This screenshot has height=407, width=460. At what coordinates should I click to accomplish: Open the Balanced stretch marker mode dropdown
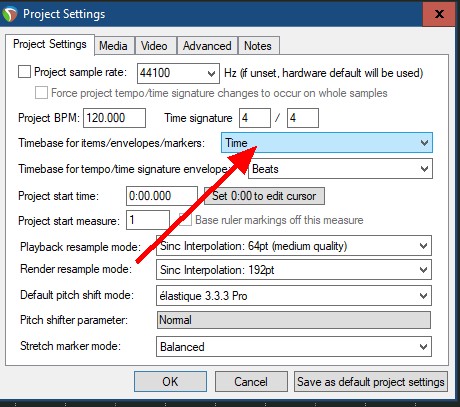click(294, 347)
